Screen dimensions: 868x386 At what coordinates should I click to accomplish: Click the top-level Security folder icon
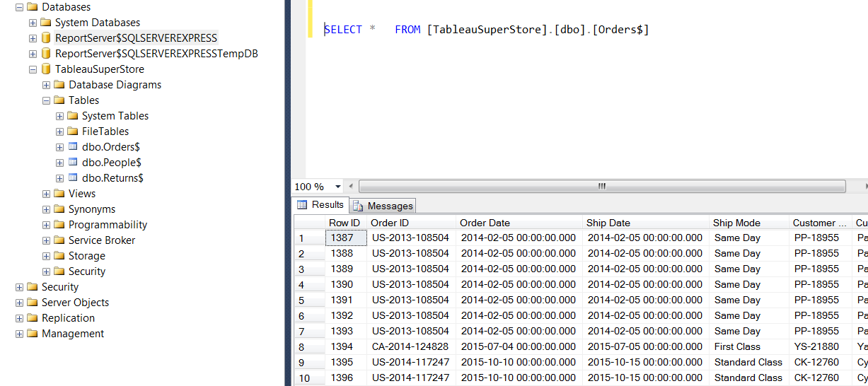point(33,287)
